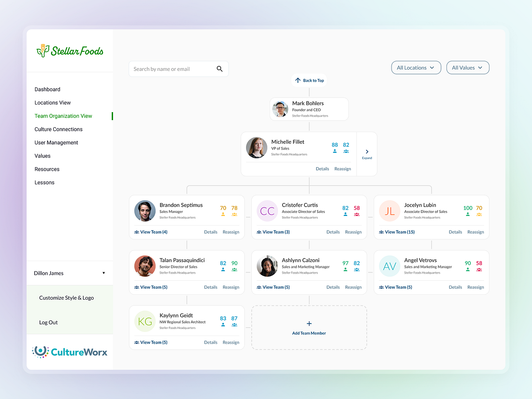This screenshot has height=399, width=532.
Task: Click the search magnifier icon
Action: click(x=219, y=69)
